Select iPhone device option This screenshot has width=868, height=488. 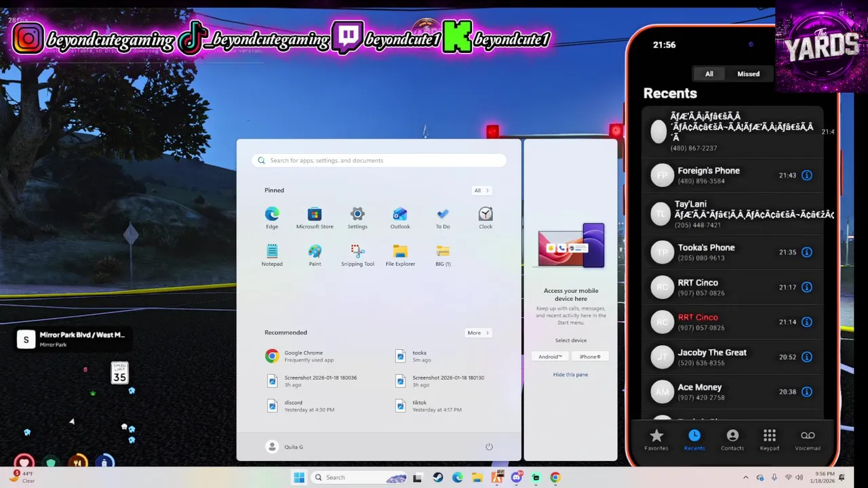coord(589,357)
